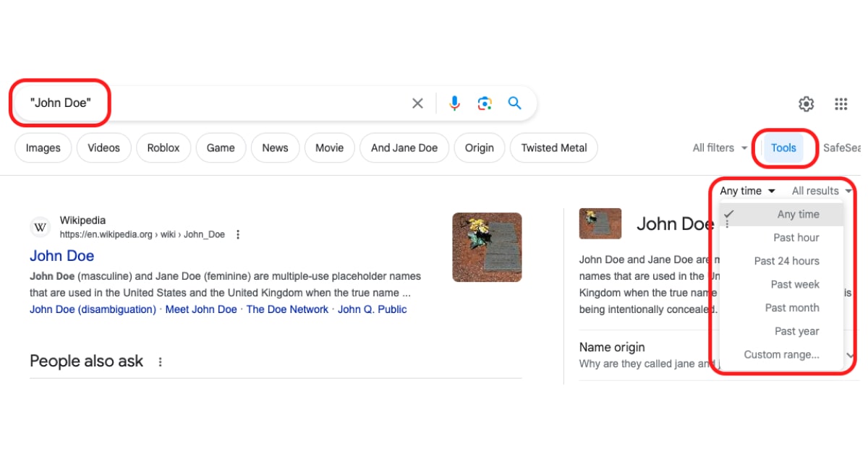This screenshot has width=868, height=454.
Task: Open Custom range... date option
Action: tap(782, 354)
